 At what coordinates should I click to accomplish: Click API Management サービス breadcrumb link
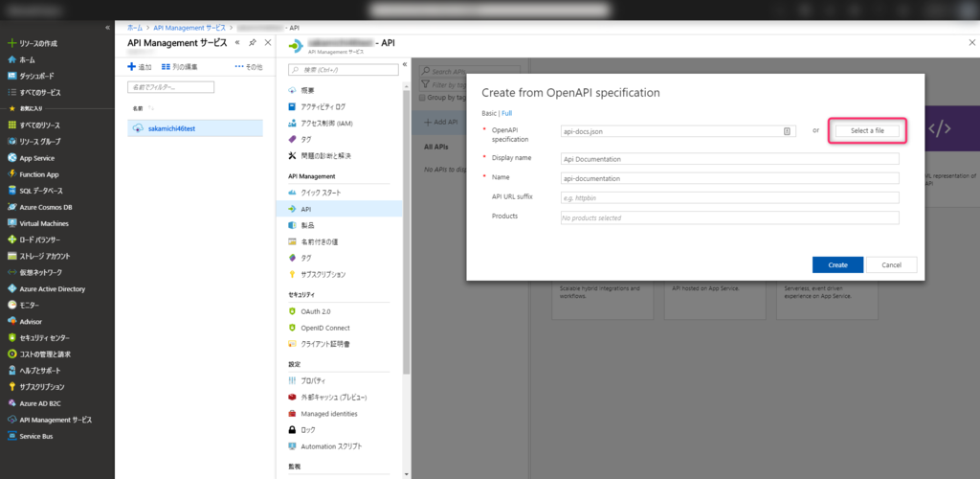click(x=190, y=28)
